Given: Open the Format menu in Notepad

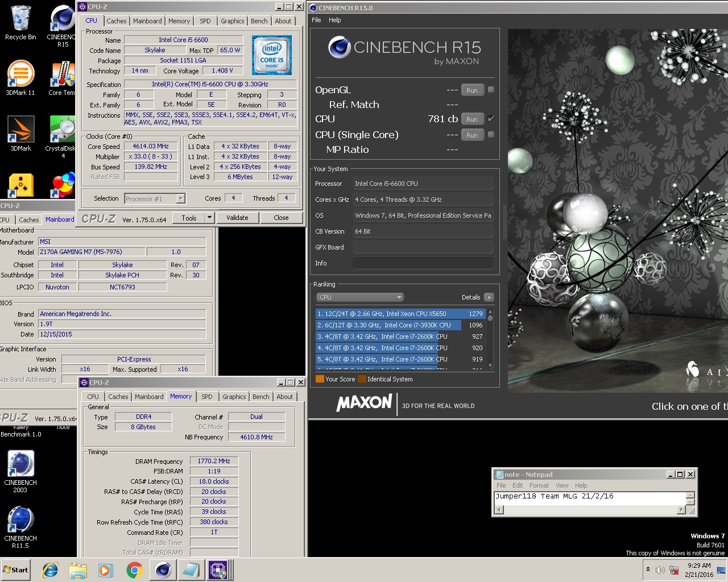Looking at the screenshot, I should coord(539,485).
